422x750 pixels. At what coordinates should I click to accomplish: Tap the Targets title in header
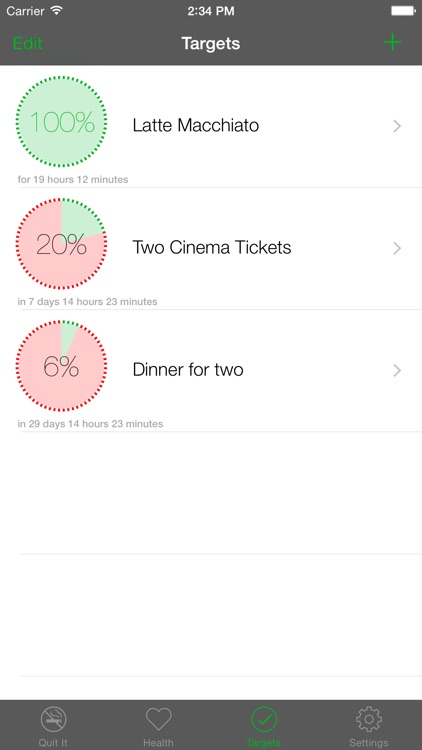(211, 44)
